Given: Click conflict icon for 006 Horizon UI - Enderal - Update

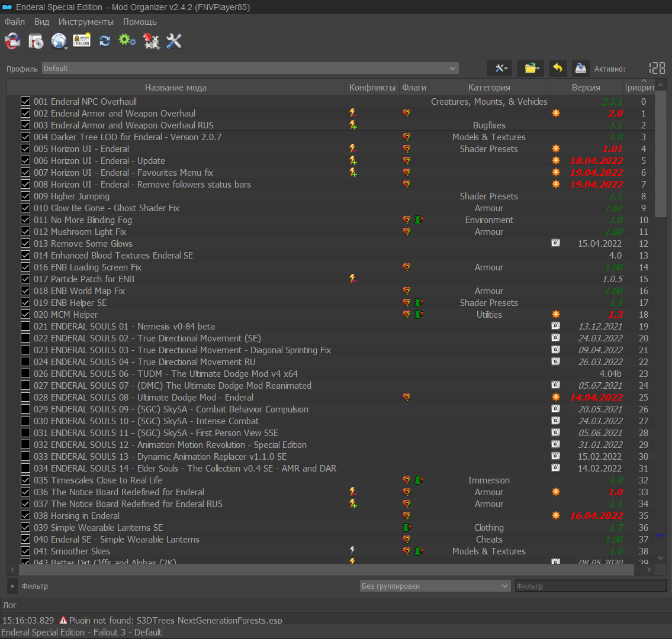Looking at the screenshot, I should [353, 160].
